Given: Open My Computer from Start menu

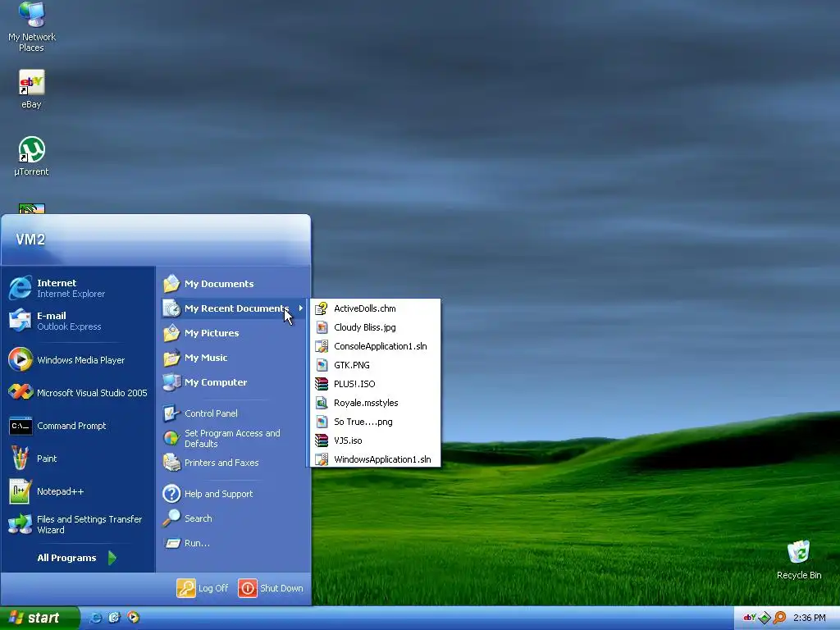Looking at the screenshot, I should tap(234, 382).
